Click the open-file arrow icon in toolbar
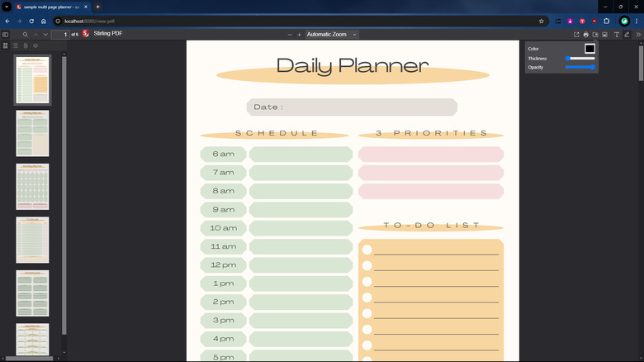Image resolution: width=644 pixels, height=362 pixels. (576, 35)
